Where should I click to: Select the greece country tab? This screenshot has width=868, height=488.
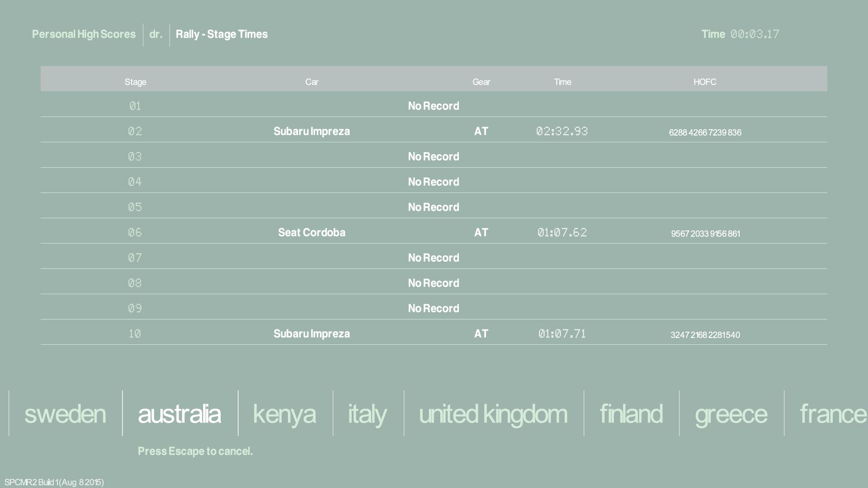click(731, 414)
